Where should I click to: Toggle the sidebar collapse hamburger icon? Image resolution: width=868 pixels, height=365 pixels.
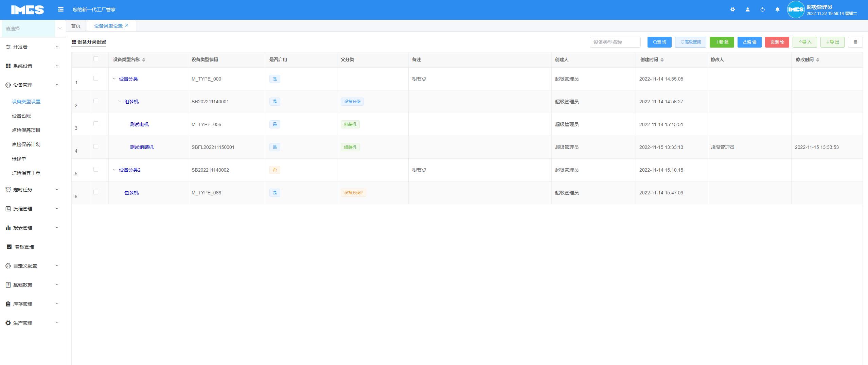pyautogui.click(x=61, y=10)
